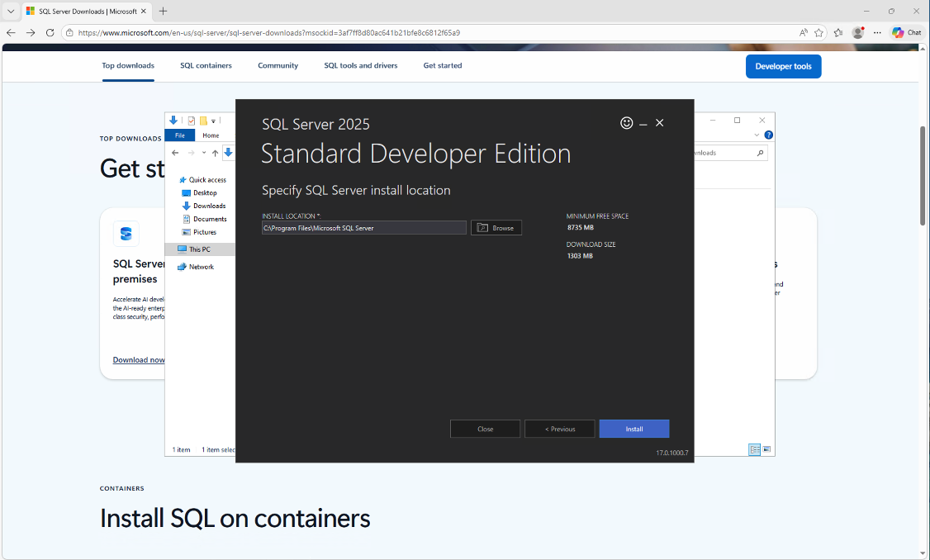
Task: Open the browser Favorites list icon
Action: click(838, 33)
